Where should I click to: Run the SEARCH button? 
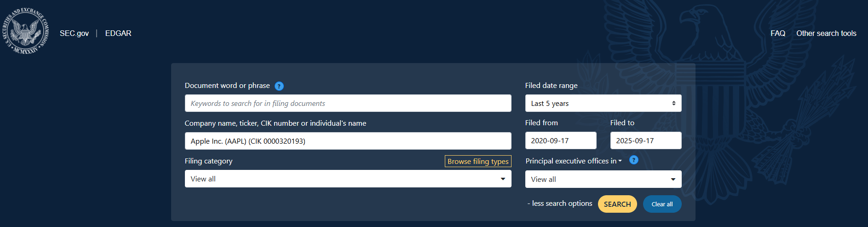pos(617,204)
